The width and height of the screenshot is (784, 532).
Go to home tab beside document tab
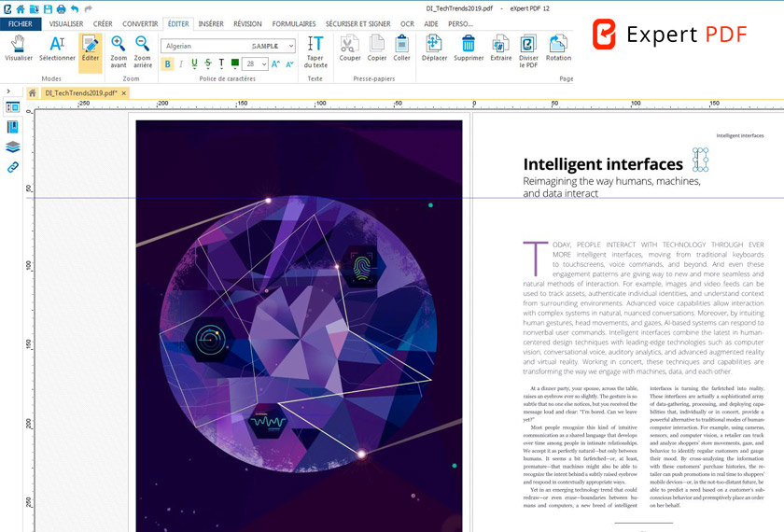point(32,93)
